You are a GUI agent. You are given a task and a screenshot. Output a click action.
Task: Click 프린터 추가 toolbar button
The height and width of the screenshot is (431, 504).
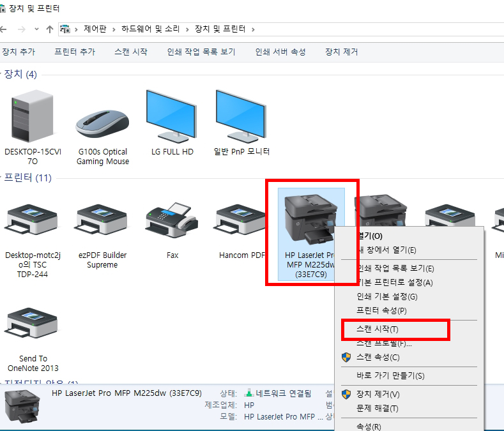click(x=75, y=52)
